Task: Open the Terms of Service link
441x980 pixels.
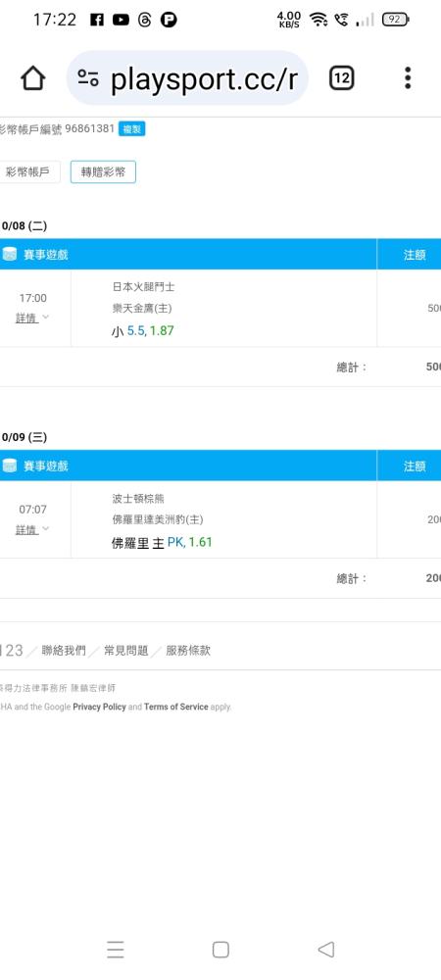Action: click(x=176, y=707)
